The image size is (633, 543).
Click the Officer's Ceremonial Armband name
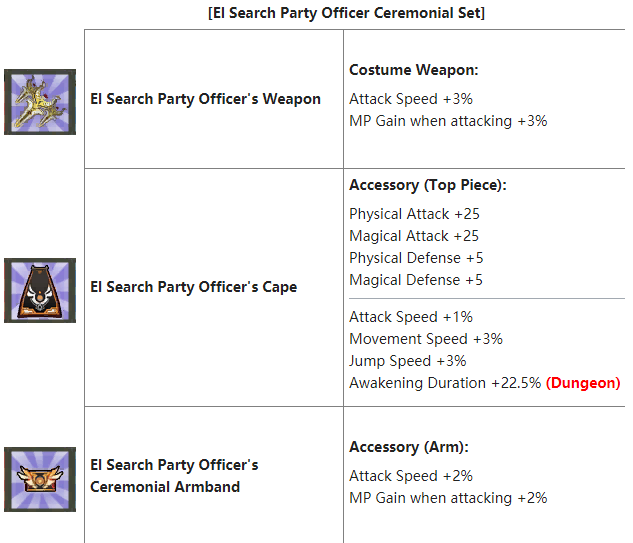pyautogui.click(x=174, y=476)
